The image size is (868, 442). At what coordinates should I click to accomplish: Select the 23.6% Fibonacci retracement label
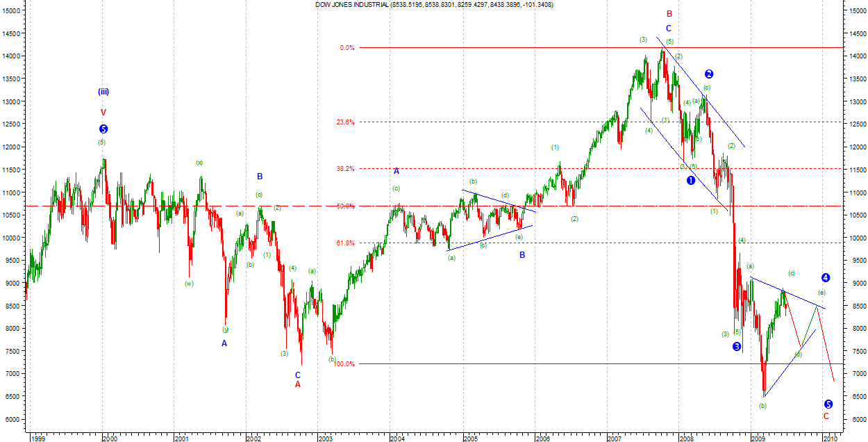point(346,122)
